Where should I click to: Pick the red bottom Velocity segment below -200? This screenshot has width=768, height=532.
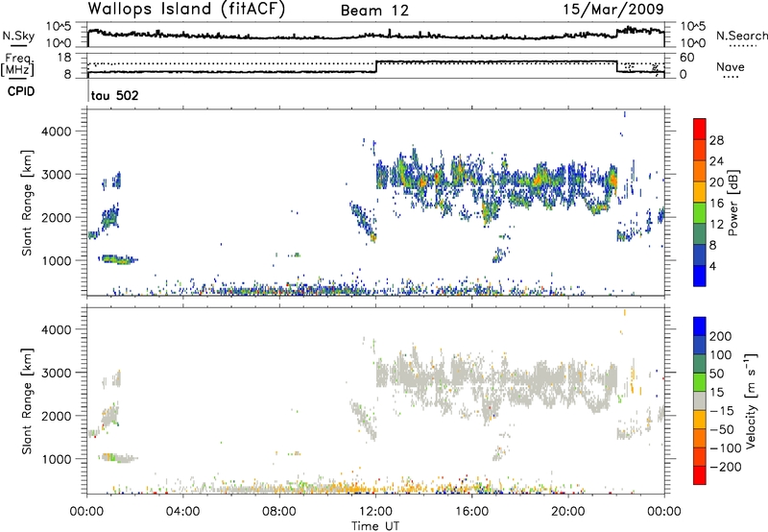700,475
